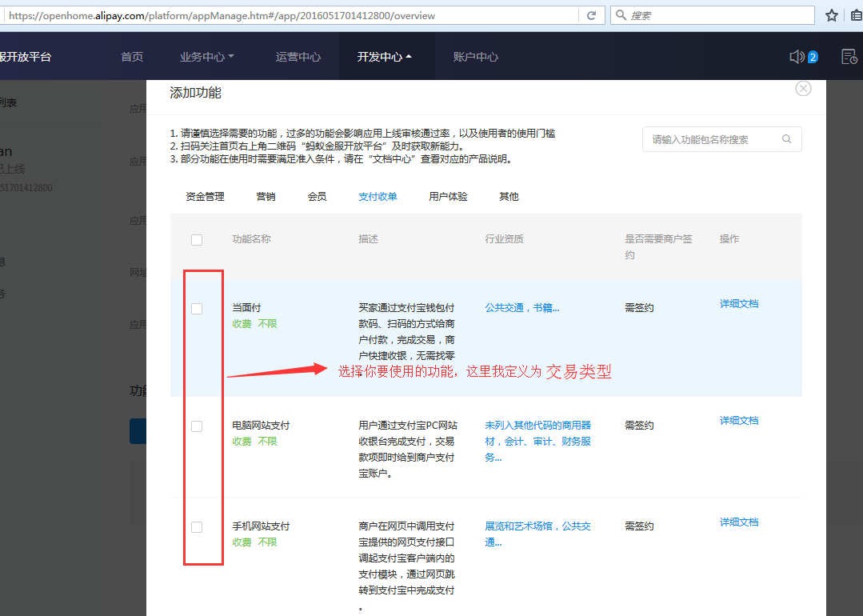Bookmark this page with the star icon
This screenshot has width=863, height=616.
(832, 15)
